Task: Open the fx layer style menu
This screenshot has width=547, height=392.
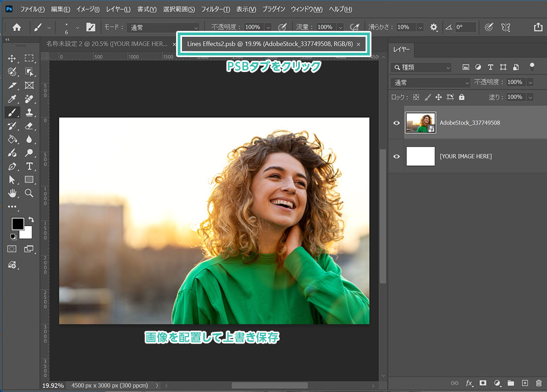Action: coord(470,383)
